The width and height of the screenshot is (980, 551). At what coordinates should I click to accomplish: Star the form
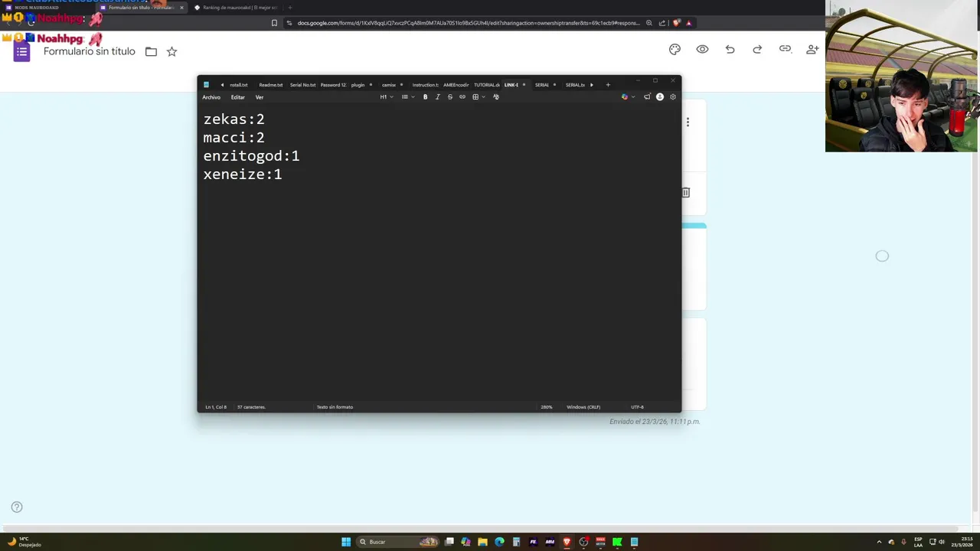pyautogui.click(x=171, y=51)
